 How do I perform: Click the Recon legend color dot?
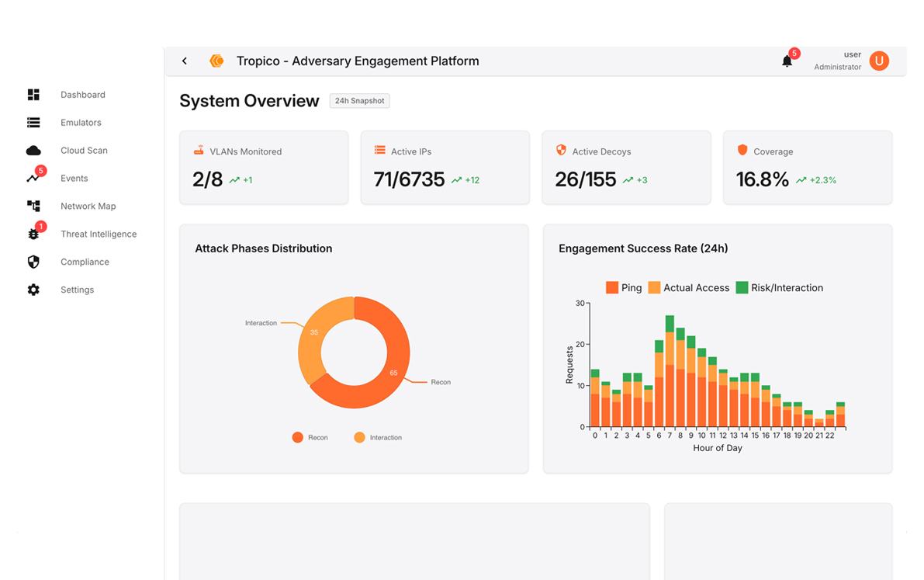tap(297, 437)
